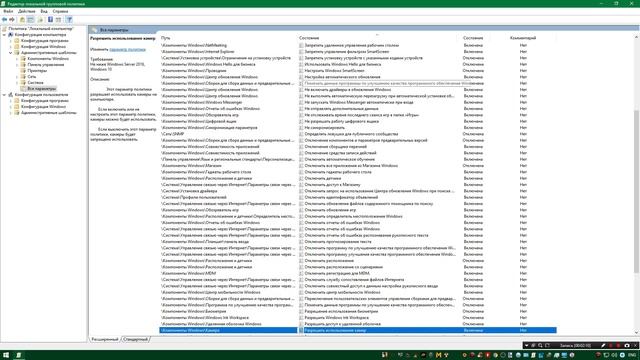
Task: Select Настроить Windows SmartScreen policy
Action: 334,71
